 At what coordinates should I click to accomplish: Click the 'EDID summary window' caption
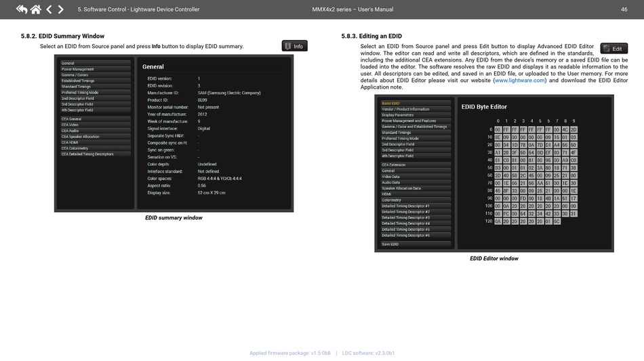[x=174, y=218]
